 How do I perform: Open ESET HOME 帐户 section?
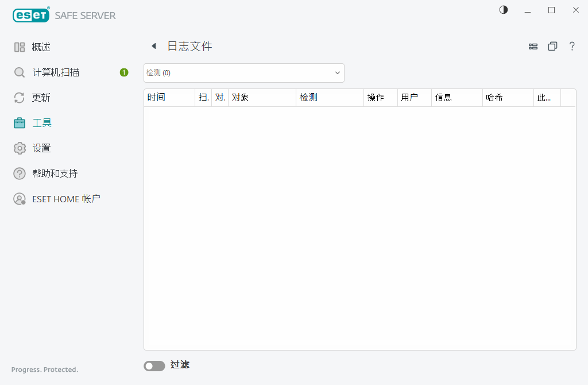pyautogui.click(x=65, y=198)
